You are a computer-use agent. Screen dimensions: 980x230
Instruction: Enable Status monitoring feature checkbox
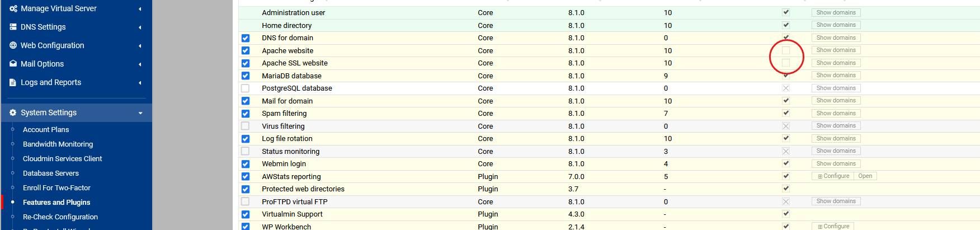[246, 151]
